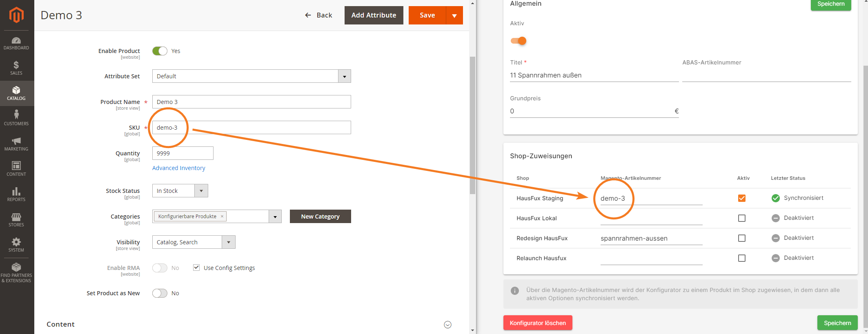Click the 'Shop-Zuweisungen' heading
This screenshot has width=868, height=334.
pos(541,156)
